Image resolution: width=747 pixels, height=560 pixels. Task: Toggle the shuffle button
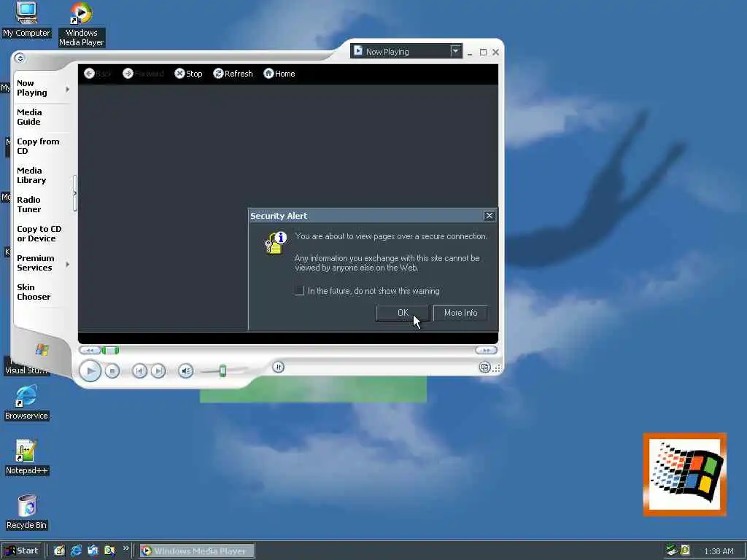tap(278, 367)
